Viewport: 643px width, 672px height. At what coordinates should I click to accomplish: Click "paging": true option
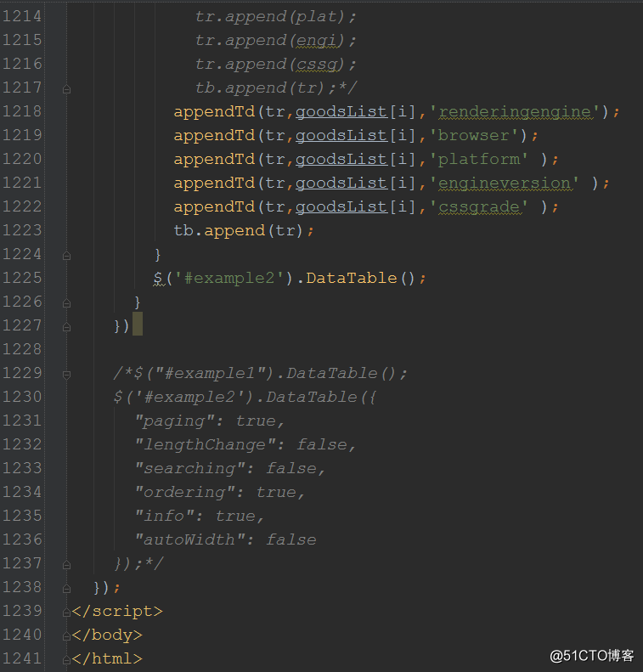[x=210, y=421]
